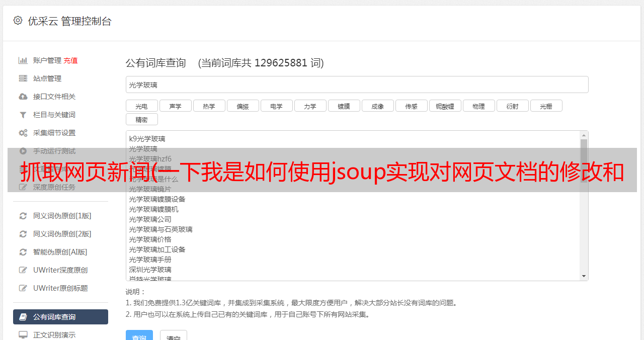Click the refresh icon for 智能伪原创[AI版]
Screen dimensions: 644x340
[23, 252]
